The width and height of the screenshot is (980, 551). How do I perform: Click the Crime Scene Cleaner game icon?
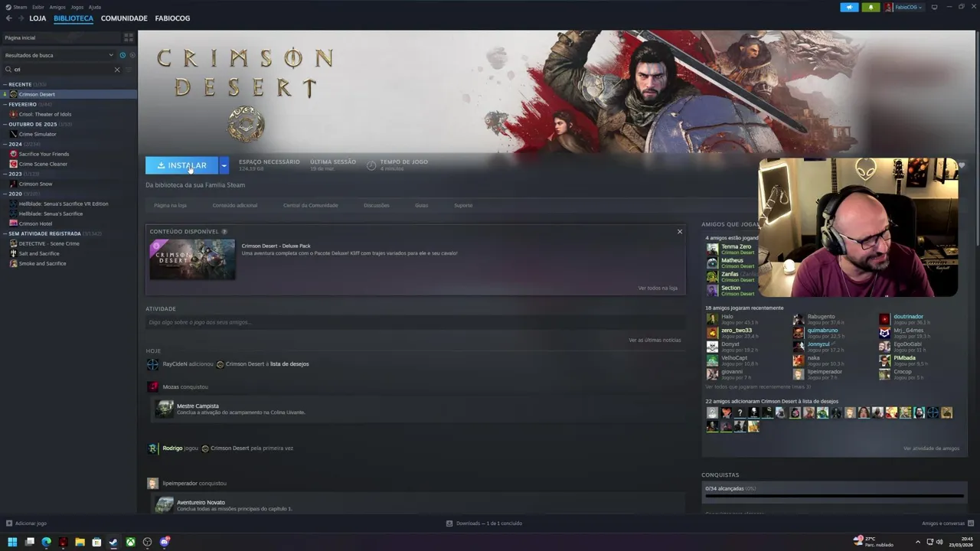14,164
